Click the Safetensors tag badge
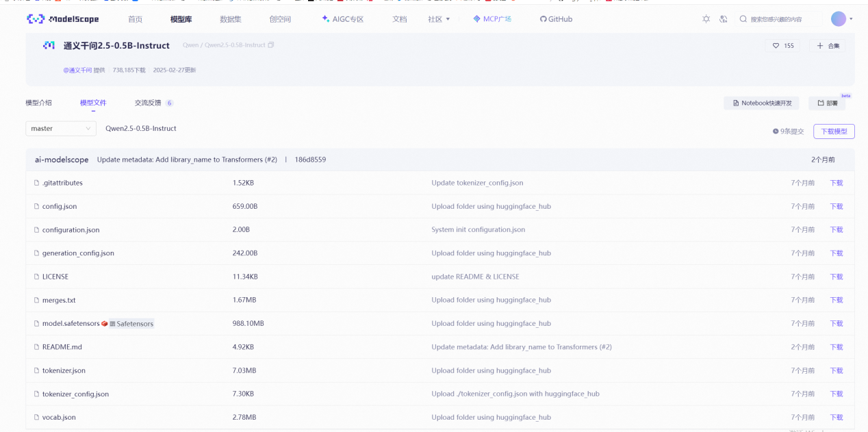Screen dimensions: 868x432 tap(131, 323)
